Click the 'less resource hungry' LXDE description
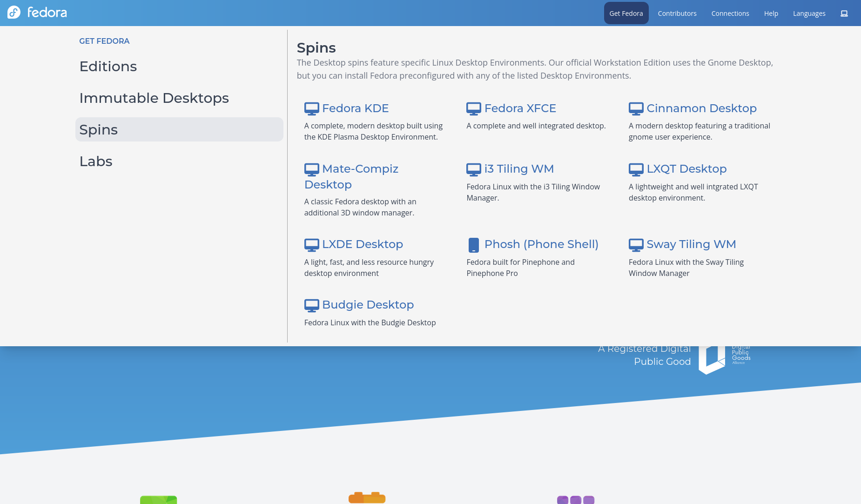Image resolution: width=861 pixels, height=504 pixels. pyautogui.click(x=369, y=268)
